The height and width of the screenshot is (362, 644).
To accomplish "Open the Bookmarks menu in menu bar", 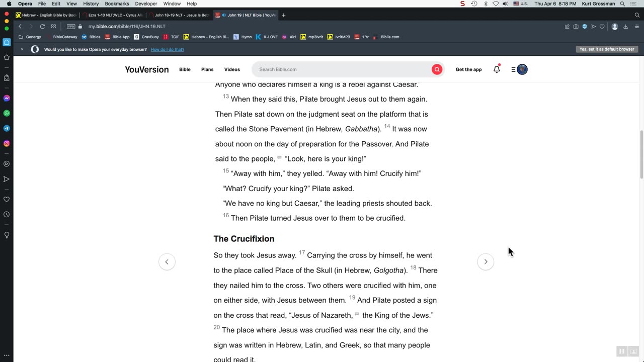I will click(117, 4).
